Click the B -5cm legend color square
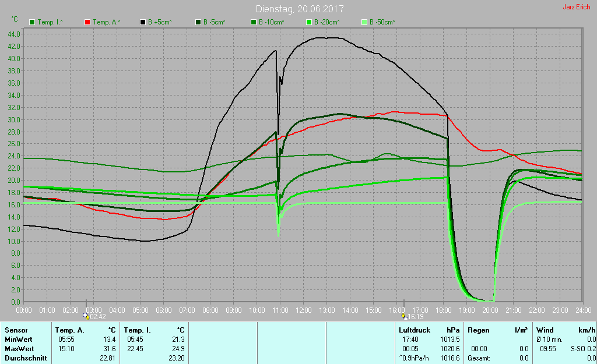This screenshot has width=597, height=364. 198,22
